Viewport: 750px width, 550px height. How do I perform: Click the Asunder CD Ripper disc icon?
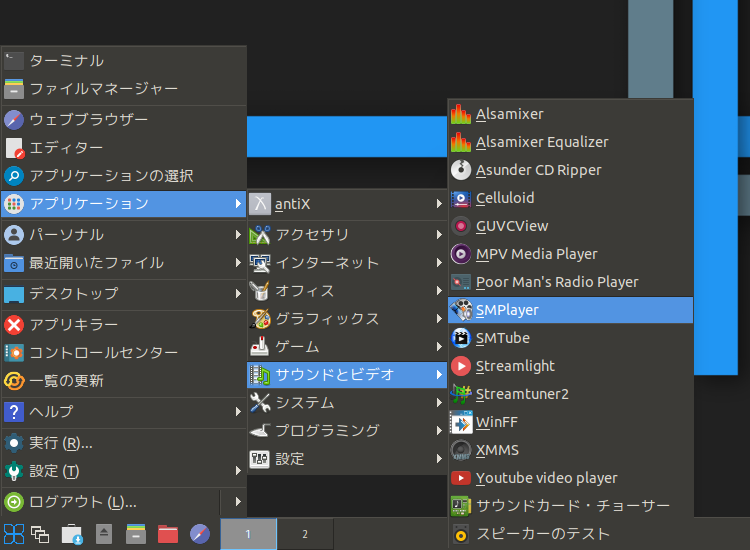461,170
